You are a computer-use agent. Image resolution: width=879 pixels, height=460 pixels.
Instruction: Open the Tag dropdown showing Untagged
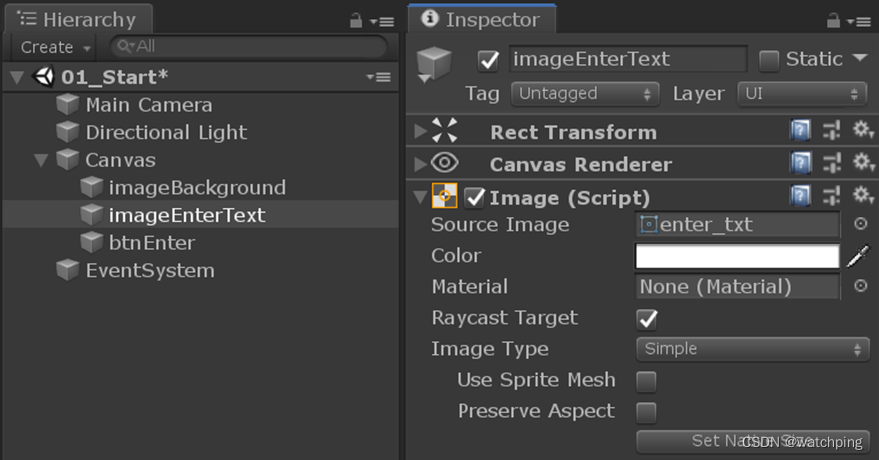click(585, 94)
